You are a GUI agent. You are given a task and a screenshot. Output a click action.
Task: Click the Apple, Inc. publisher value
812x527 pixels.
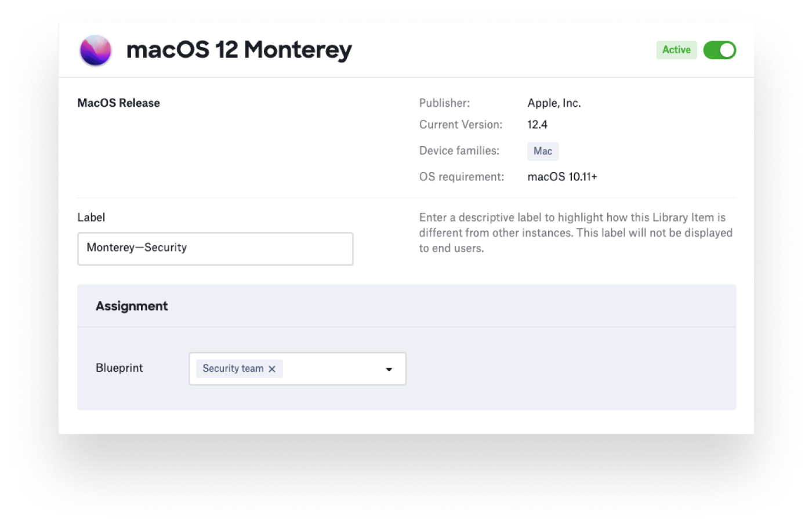click(x=554, y=103)
